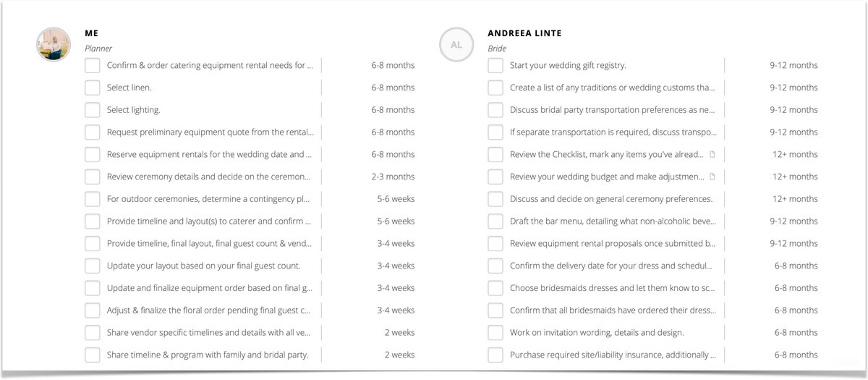Viewport: 868px width, 380px height.
Task: Check the Update your layout task box
Action: pos(92,266)
